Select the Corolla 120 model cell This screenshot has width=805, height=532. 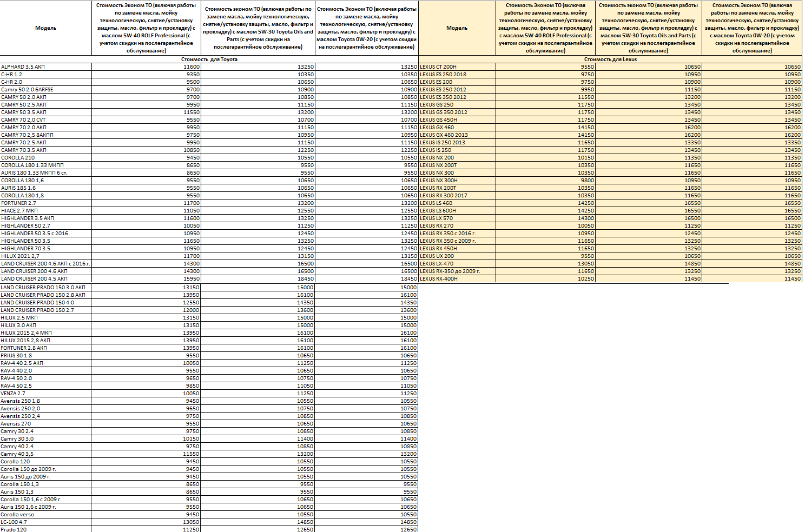46,462
